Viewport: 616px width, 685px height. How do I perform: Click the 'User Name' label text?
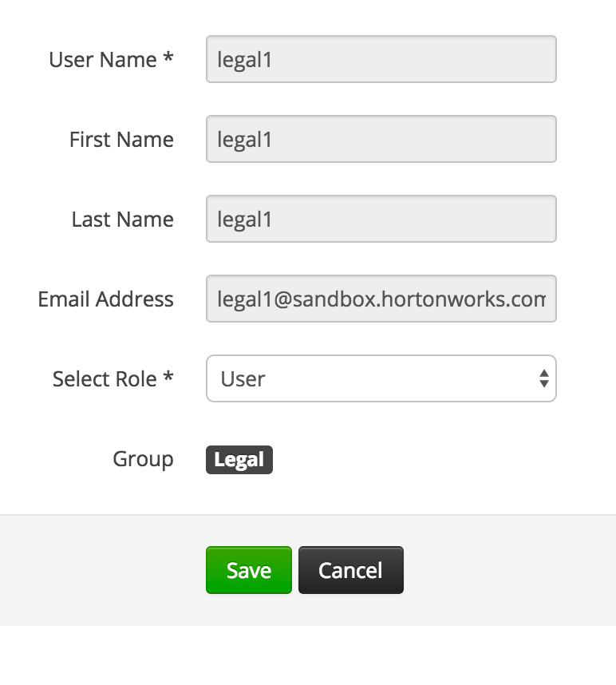click(x=103, y=60)
